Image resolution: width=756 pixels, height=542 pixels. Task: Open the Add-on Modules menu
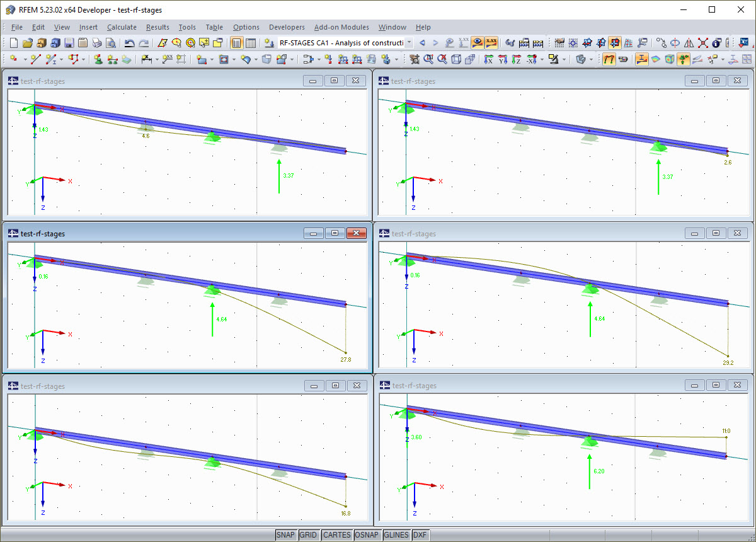tap(341, 27)
